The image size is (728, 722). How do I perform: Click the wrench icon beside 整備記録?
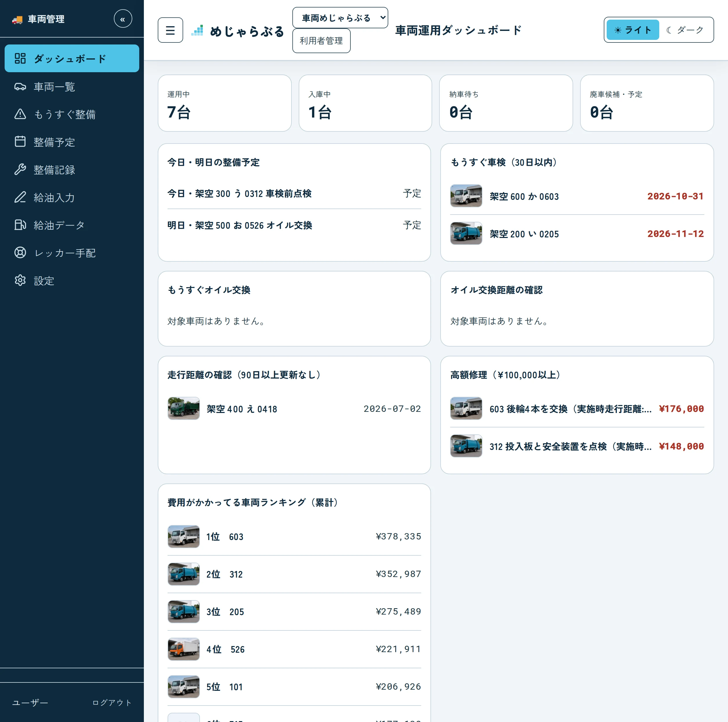point(20,170)
